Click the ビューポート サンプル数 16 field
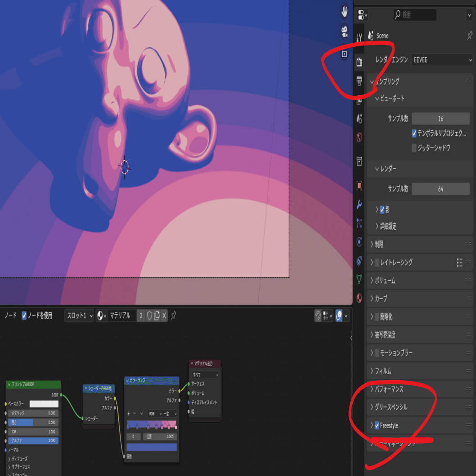 coord(440,119)
